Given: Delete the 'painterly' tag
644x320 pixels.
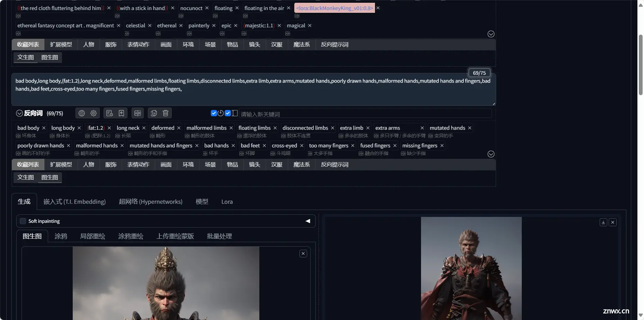Looking at the screenshot, I should pos(214,26).
